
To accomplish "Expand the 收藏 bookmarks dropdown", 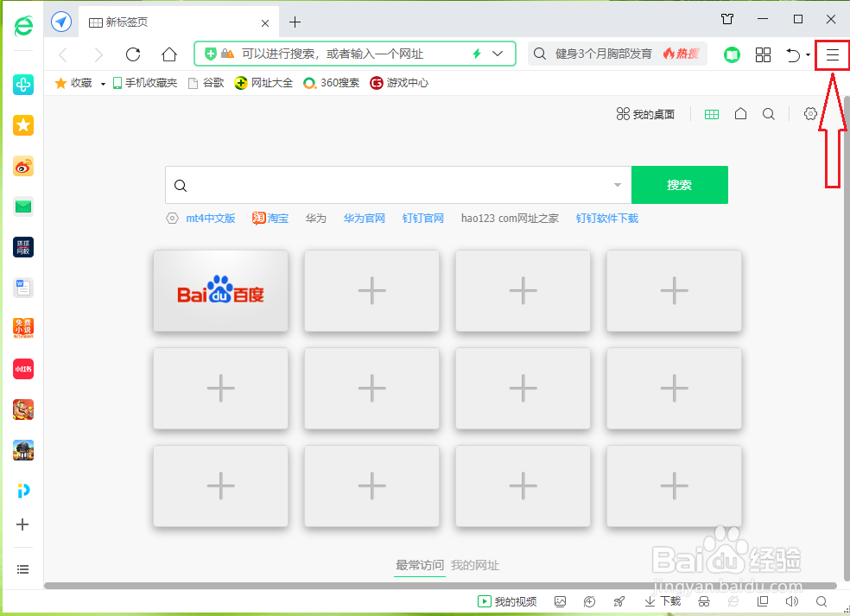I will pyautogui.click(x=101, y=83).
